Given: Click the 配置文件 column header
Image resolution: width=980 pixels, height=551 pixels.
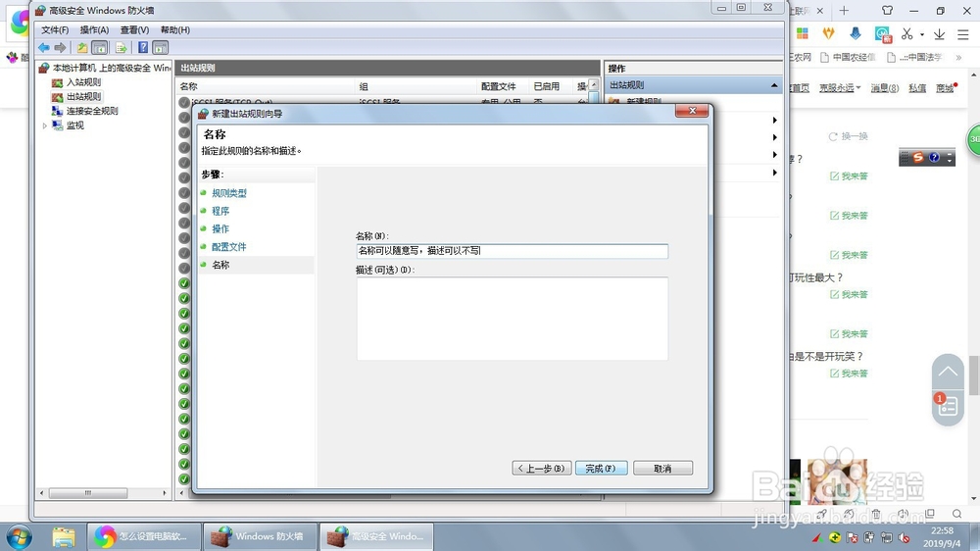Looking at the screenshot, I should (x=503, y=86).
